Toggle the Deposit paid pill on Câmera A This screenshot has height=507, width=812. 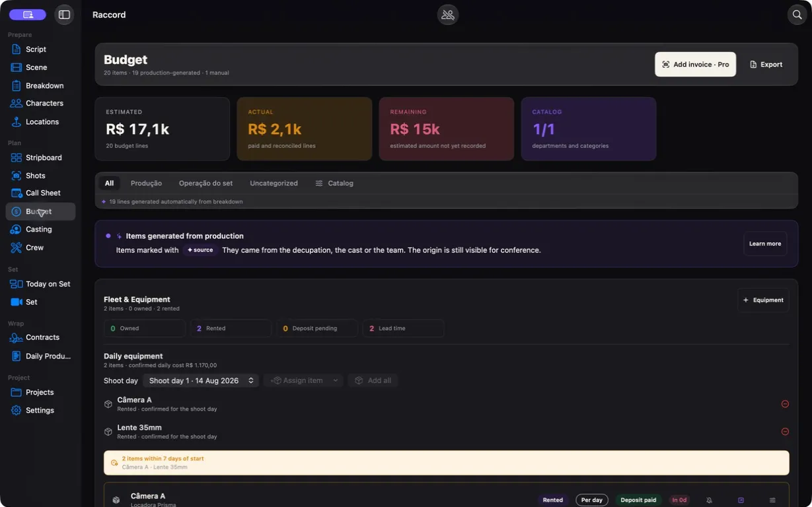(638, 500)
